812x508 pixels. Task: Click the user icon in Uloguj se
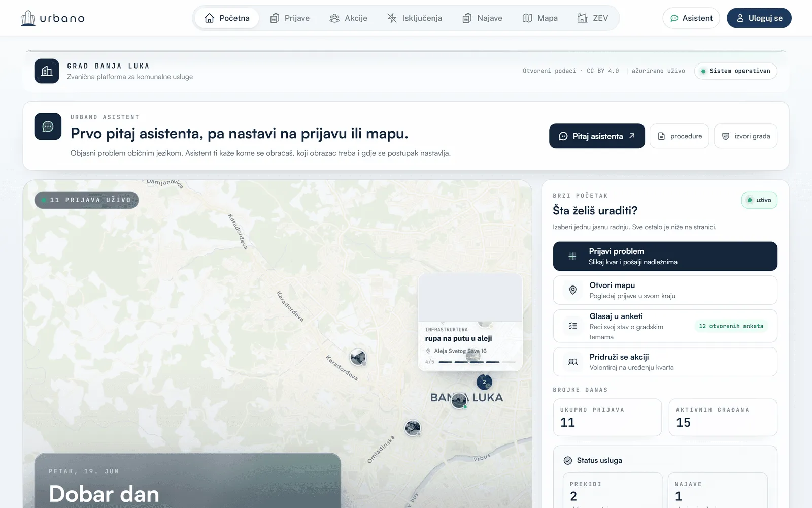pos(740,18)
